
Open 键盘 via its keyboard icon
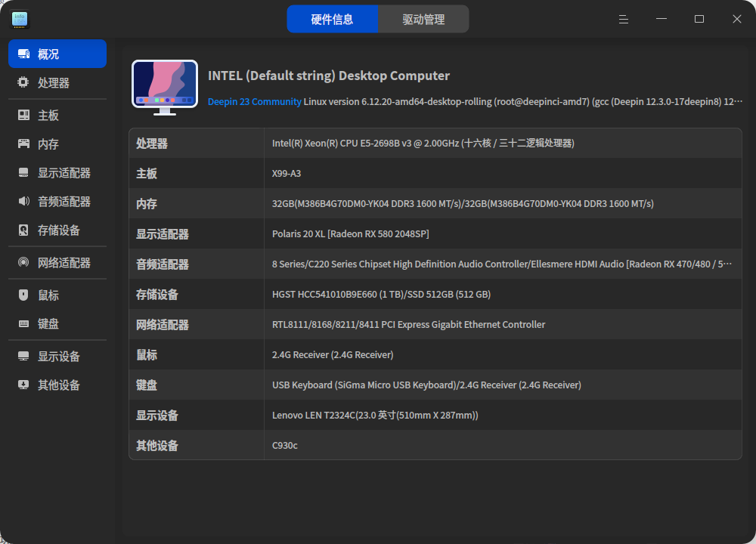23,323
